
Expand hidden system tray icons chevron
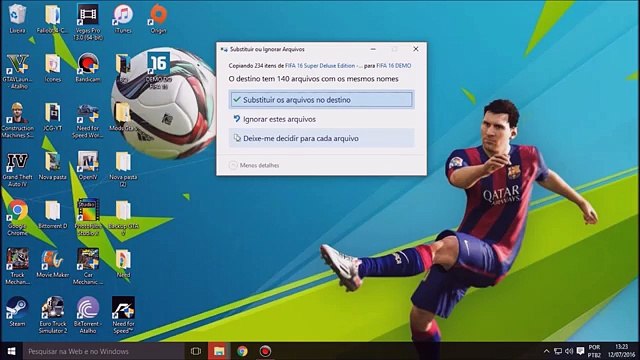click(547, 351)
